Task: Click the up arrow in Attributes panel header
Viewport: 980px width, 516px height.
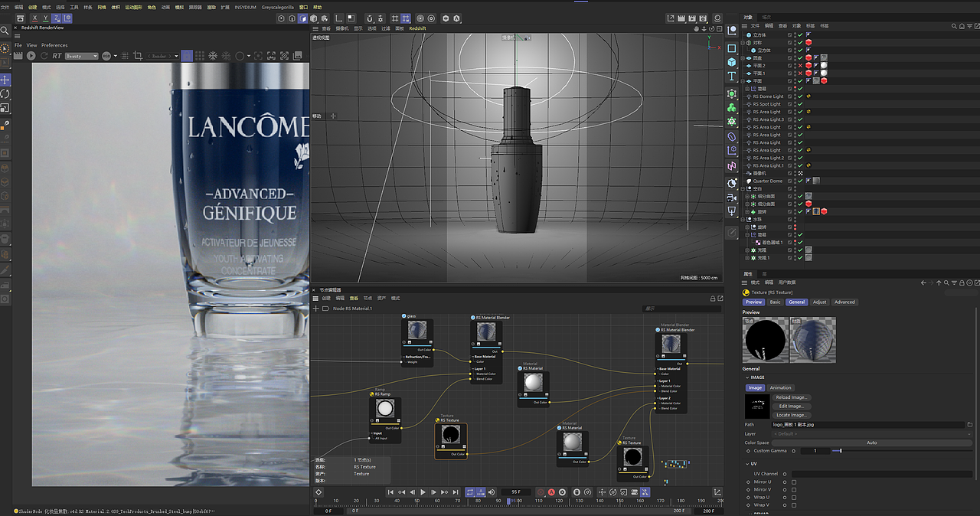Action: click(x=939, y=282)
